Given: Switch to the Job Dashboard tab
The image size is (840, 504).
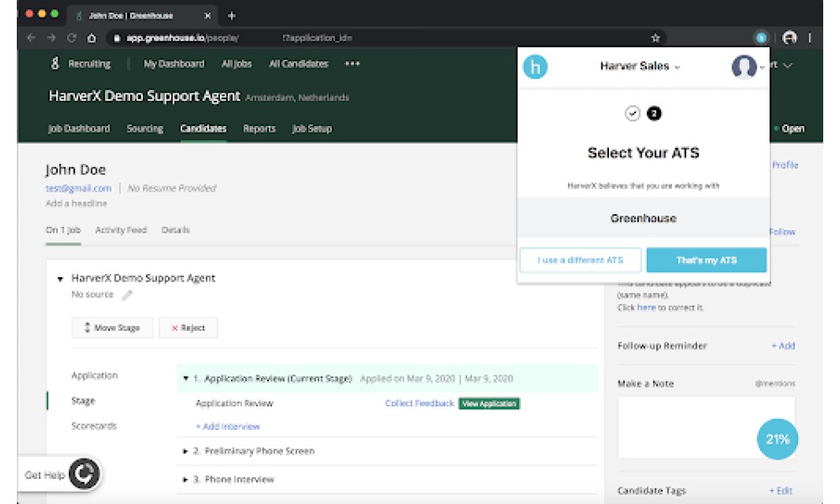Looking at the screenshot, I should coord(79,129).
